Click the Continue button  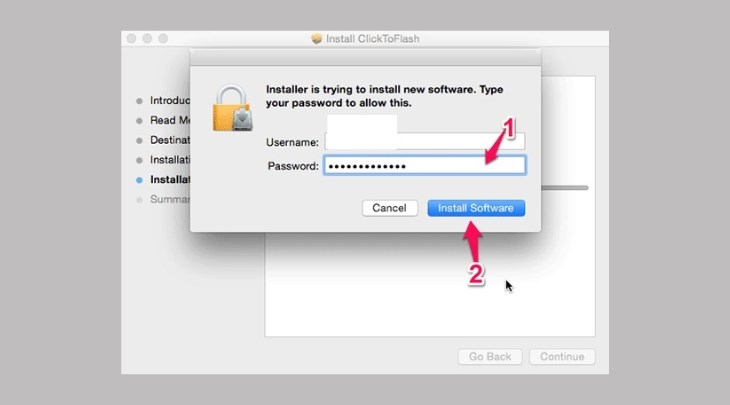click(562, 357)
